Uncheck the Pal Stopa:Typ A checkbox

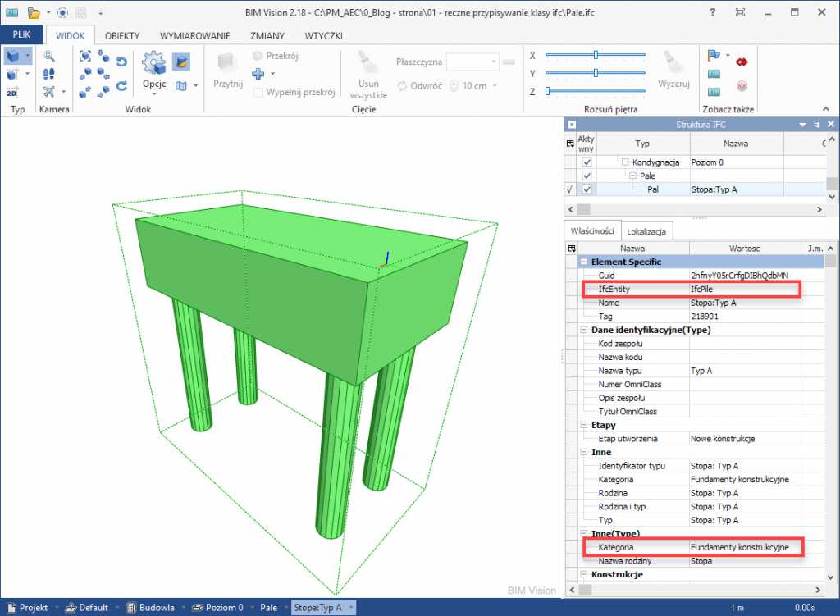pyautogui.click(x=587, y=189)
